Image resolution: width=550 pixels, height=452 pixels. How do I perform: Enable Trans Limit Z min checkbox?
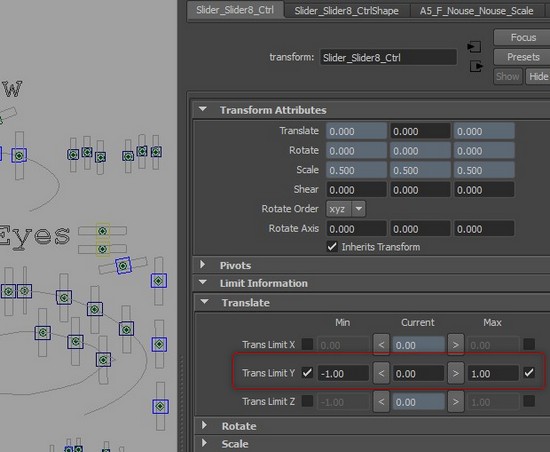(x=307, y=401)
